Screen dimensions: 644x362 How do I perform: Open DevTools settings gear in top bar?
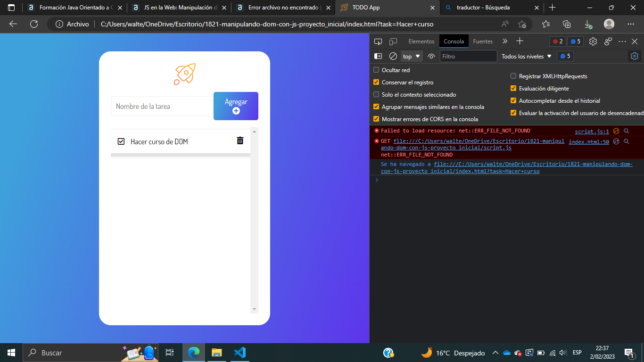click(593, 41)
